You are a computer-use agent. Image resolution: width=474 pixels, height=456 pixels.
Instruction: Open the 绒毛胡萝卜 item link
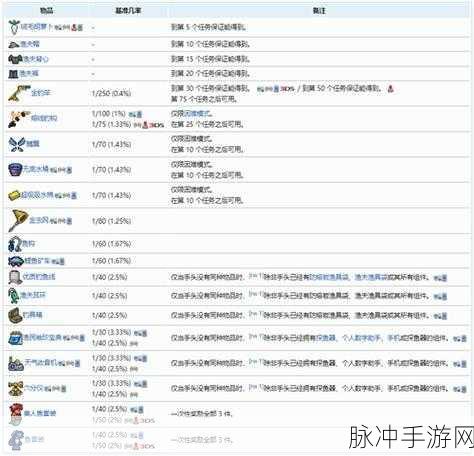click(36, 27)
